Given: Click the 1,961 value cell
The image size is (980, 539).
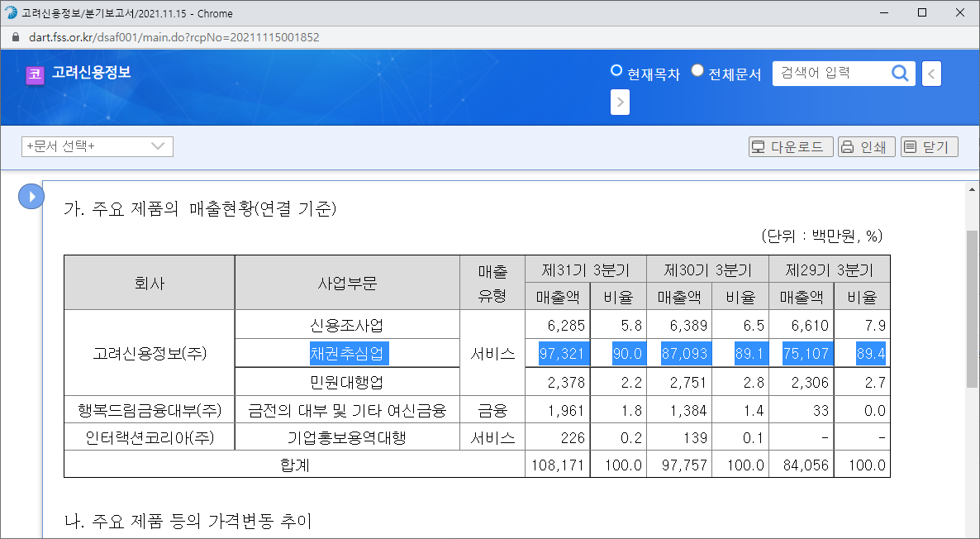Looking at the screenshot, I should [558, 410].
